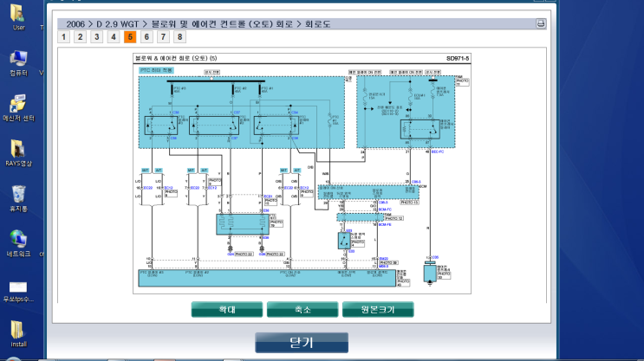Open the 컴퓨터 desktop icon

(x=18, y=63)
